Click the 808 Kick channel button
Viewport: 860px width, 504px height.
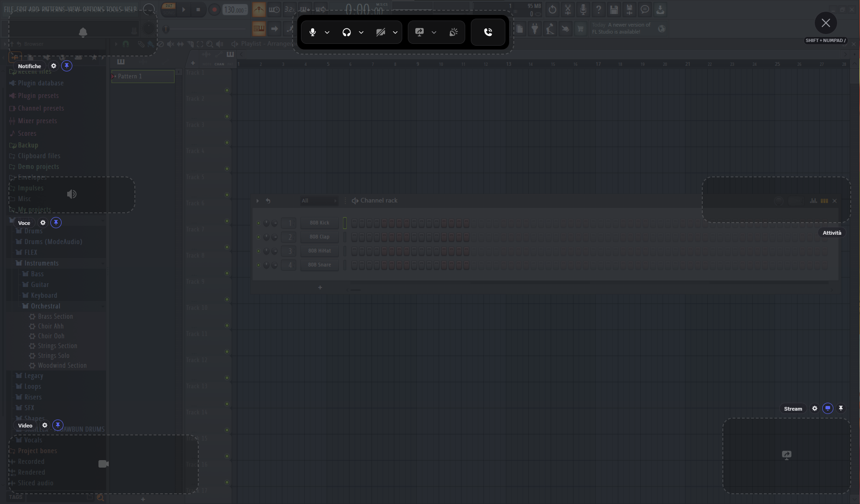click(x=319, y=223)
